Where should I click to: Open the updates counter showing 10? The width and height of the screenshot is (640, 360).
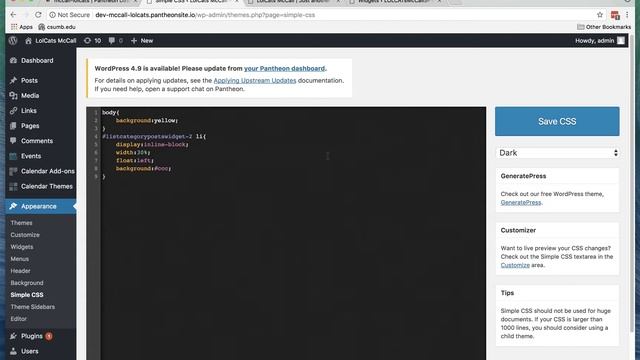[93, 40]
